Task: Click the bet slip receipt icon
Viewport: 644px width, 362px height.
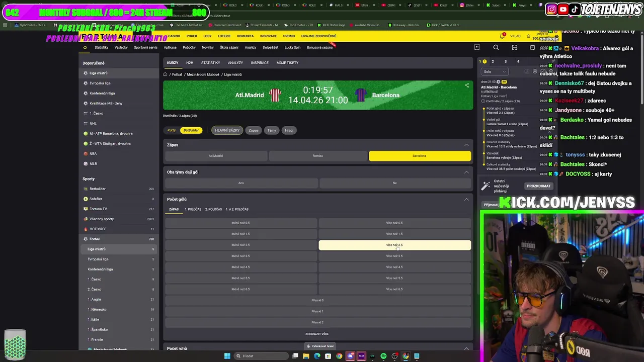Action: click(477, 48)
